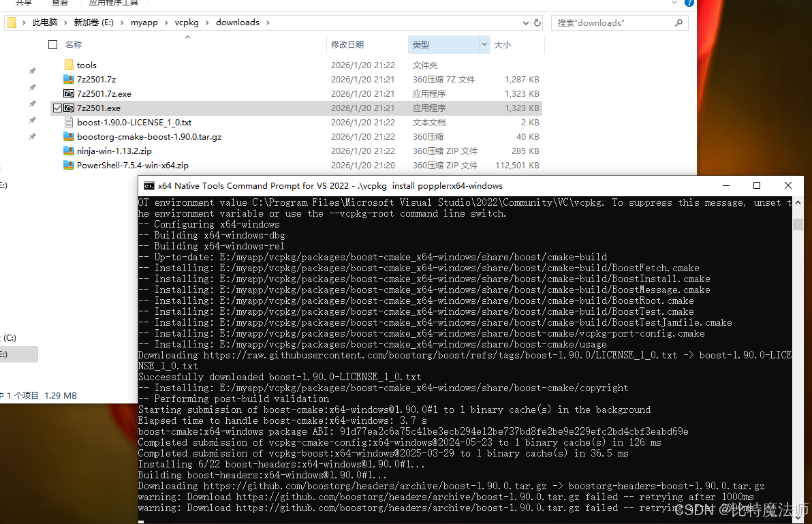The width and height of the screenshot is (812, 524).
Task: Click the console scrollbar up arrow
Action: click(798, 202)
